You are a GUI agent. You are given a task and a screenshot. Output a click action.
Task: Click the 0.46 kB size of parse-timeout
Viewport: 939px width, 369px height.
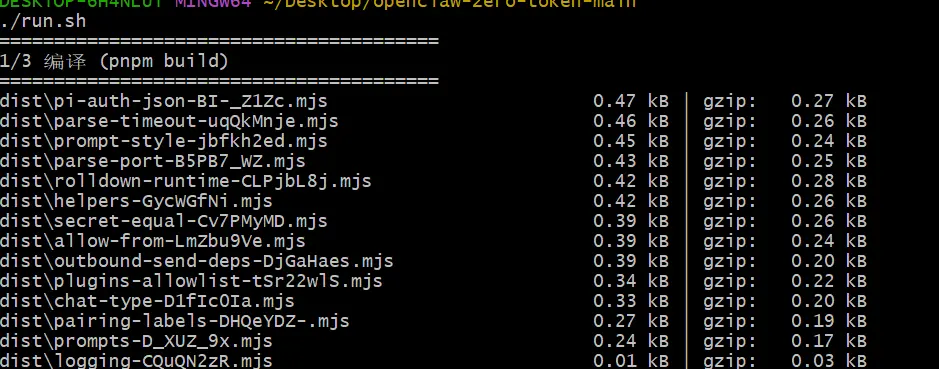631,121
